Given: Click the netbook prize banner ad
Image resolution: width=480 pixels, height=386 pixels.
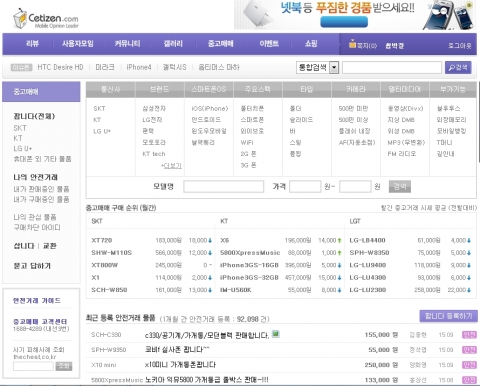Looking at the screenshot, I should [x=355, y=15].
